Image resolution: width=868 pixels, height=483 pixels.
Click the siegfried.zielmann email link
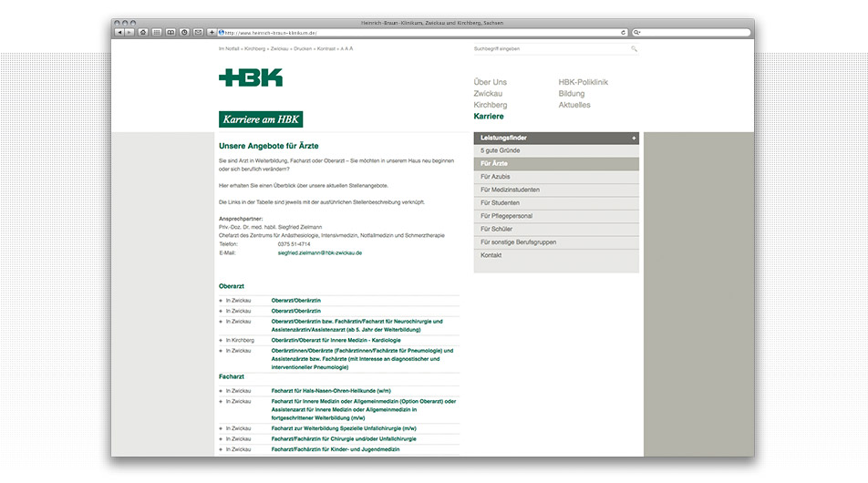[320, 252]
